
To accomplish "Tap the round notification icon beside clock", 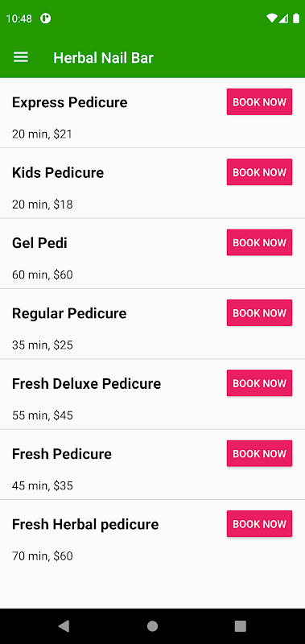I will (x=46, y=18).
